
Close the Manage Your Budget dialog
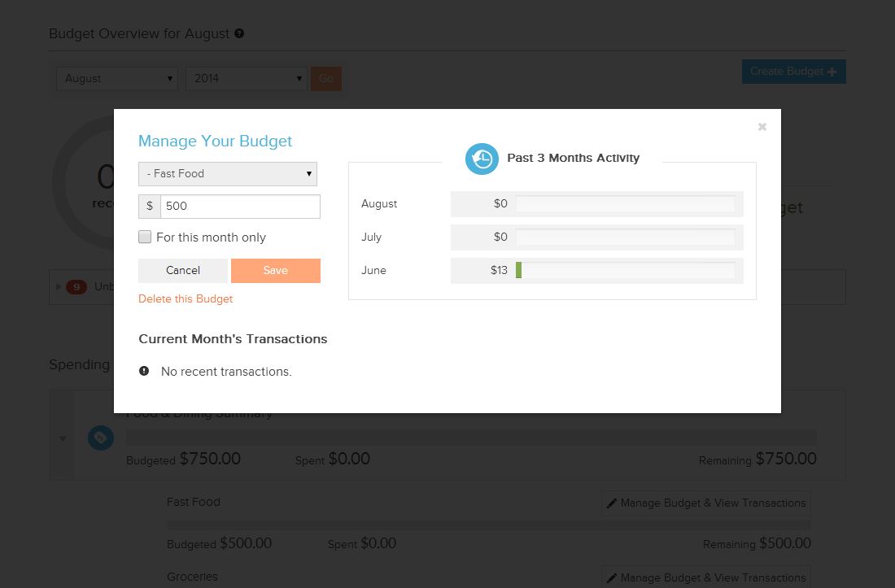click(x=762, y=127)
